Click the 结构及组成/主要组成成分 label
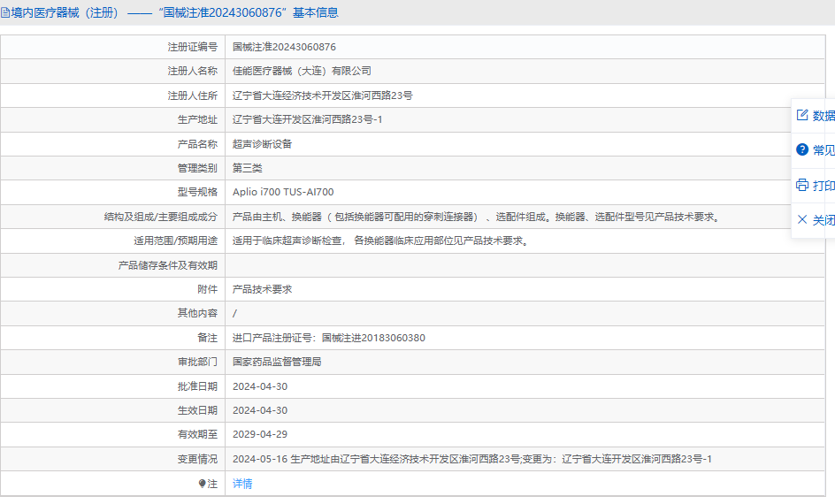 coord(160,217)
